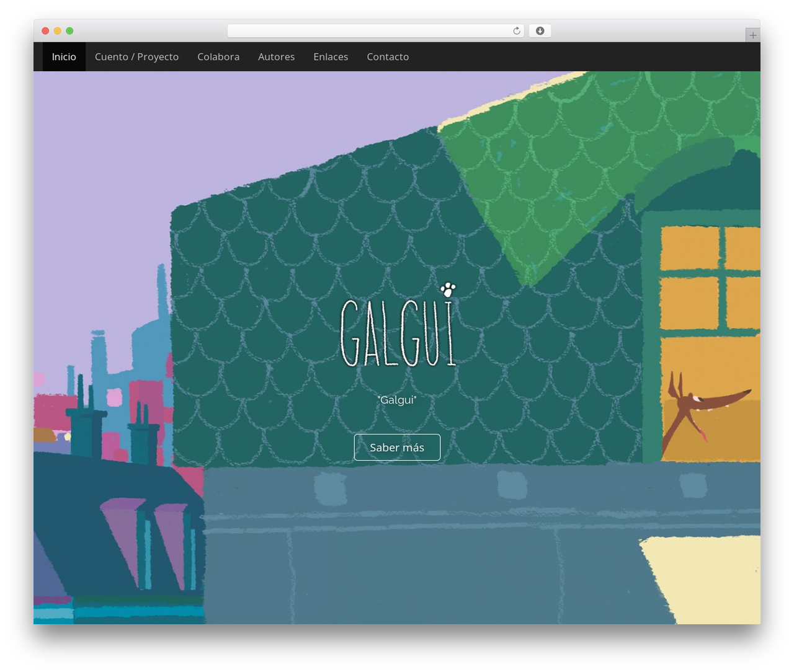Open the Enlaces navigation link

tap(331, 56)
